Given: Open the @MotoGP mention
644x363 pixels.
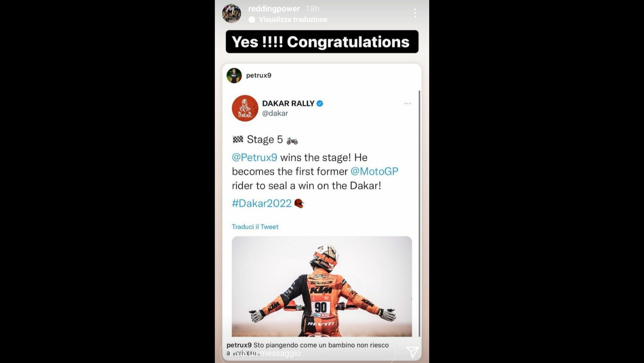Looking at the screenshot, I should click(x=374, y=171).
